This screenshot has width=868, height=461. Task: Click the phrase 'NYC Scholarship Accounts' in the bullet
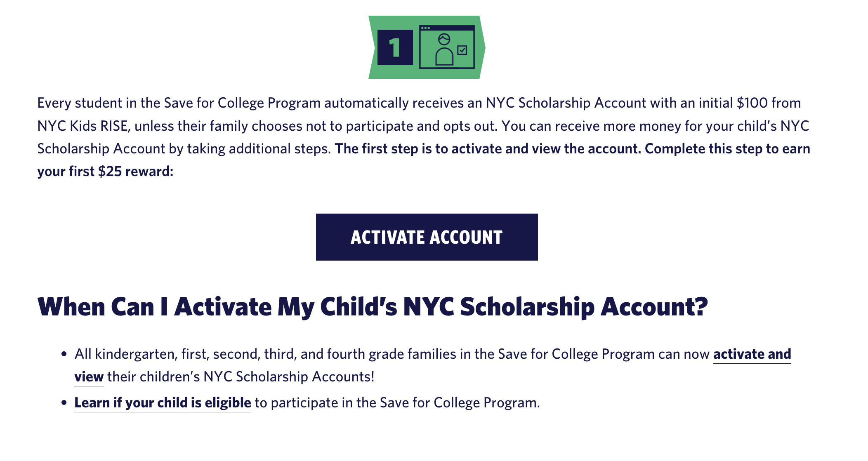289,376
